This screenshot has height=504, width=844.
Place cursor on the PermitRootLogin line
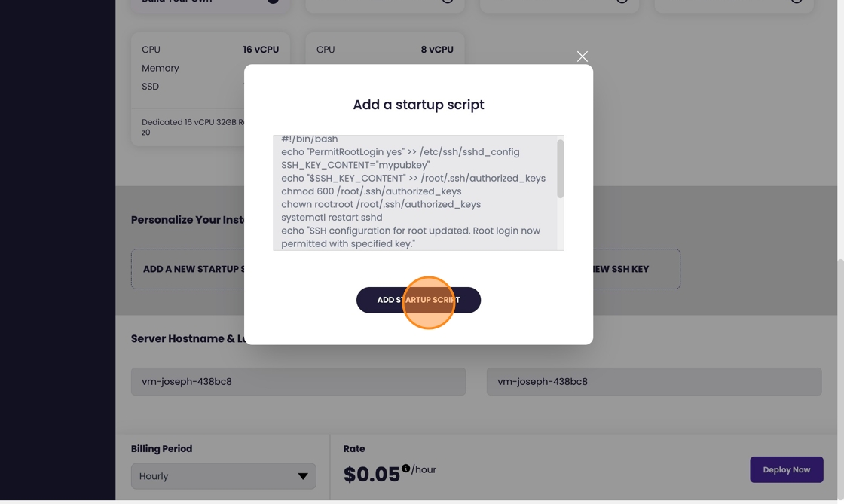click(x=400, y=152)
